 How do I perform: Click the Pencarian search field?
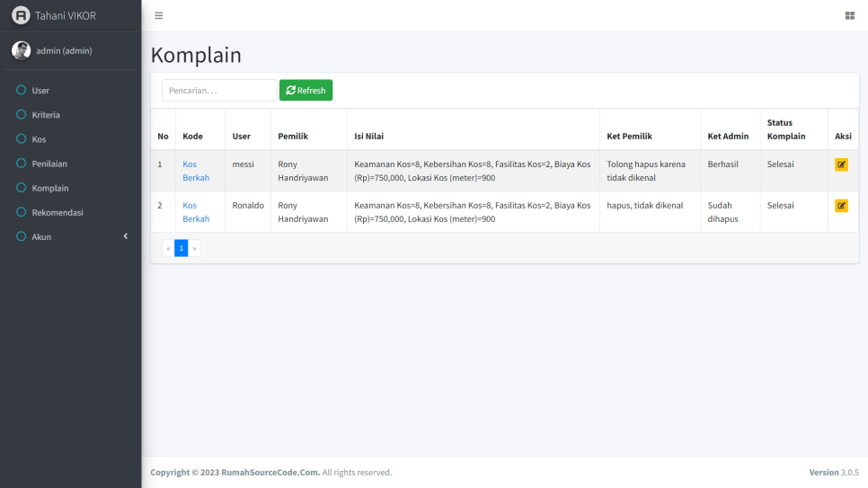219,91
